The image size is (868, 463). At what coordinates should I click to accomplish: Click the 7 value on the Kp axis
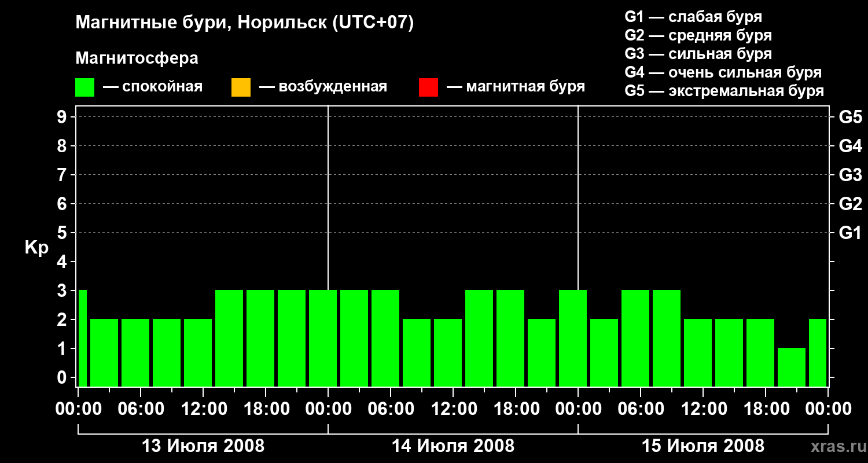click(x=63, y=175)
